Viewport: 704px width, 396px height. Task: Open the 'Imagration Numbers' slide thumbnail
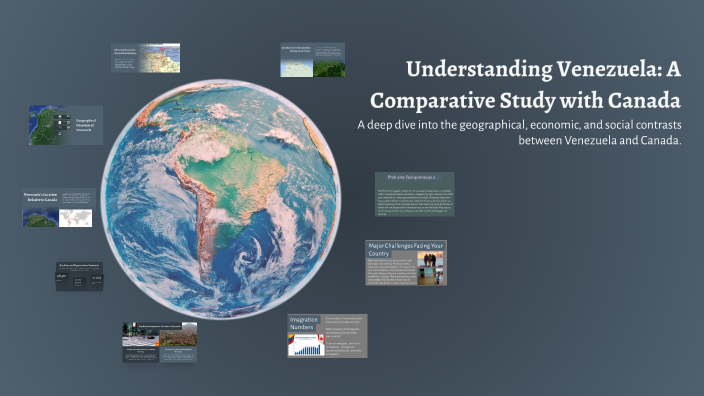pyautogui.click(x=327, y=336)
